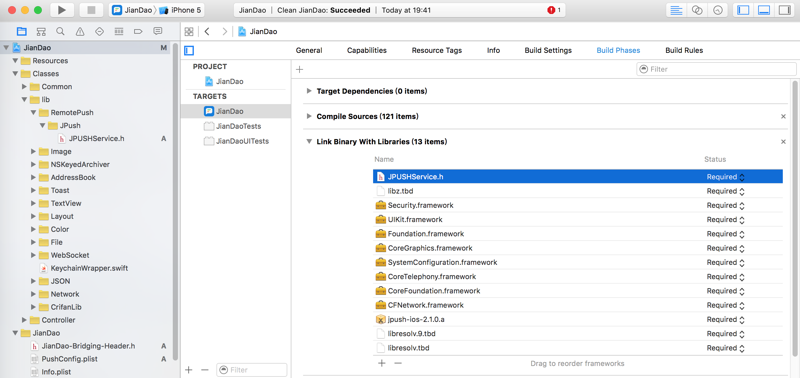Open the Issue navigator warning icon
Viewport: 800px width, 378px height.
click(x=80, y=32)
